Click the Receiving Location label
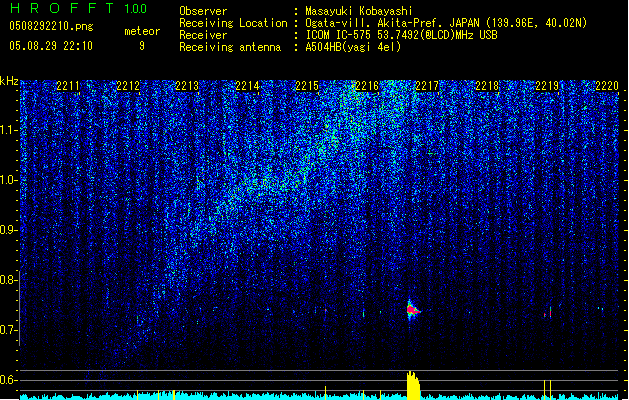 (x=233, y=23)
